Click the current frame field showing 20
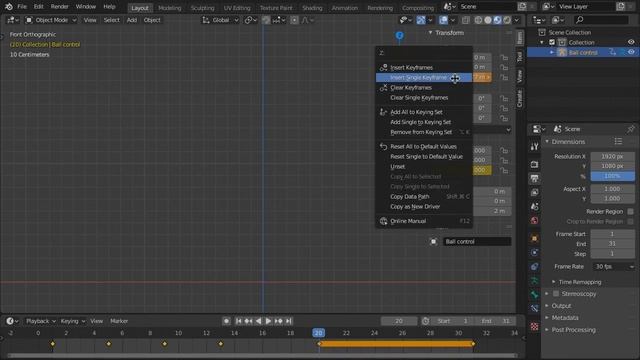Screen dimensions: 640x360 pyautogui.click(x=399, y=321)
